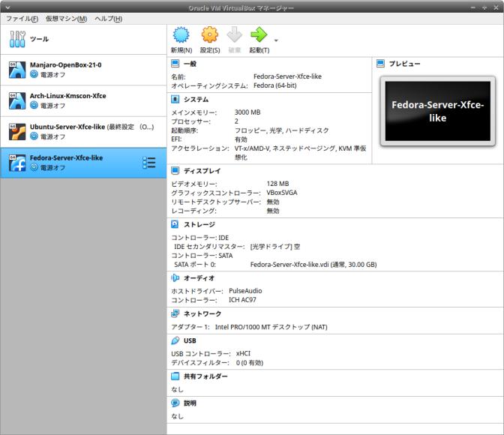The height and width of the screenshot is (435, 504).
Task: Click the greyed Discard (破棄) arrow icon
Action: tap(235, 34)
